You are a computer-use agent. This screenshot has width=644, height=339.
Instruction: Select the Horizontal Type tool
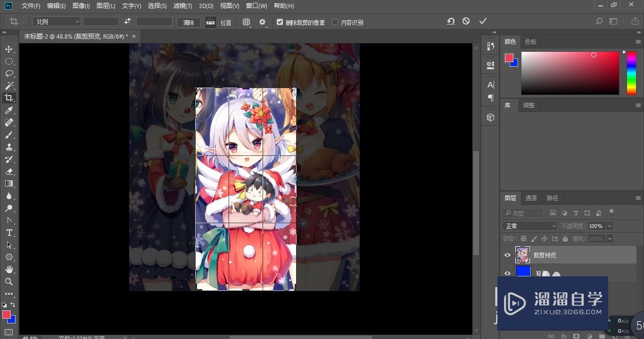tap(9, 233)
